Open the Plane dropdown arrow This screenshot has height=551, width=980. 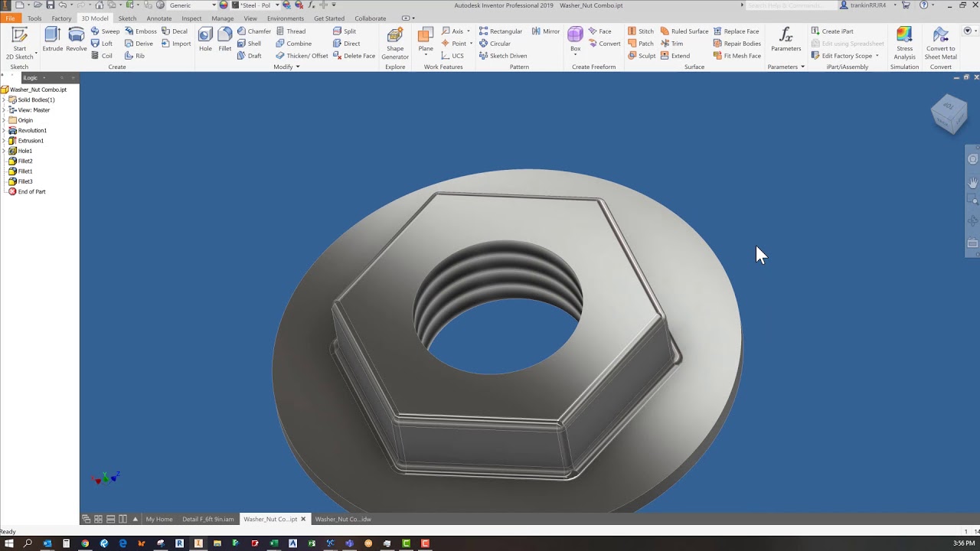click(x=426, y=56)
